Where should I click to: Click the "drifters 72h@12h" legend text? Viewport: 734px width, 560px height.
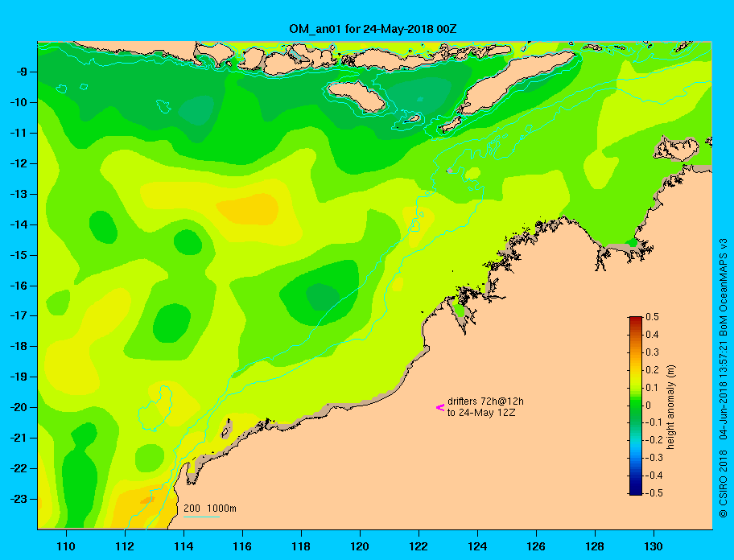click(485, 401)
